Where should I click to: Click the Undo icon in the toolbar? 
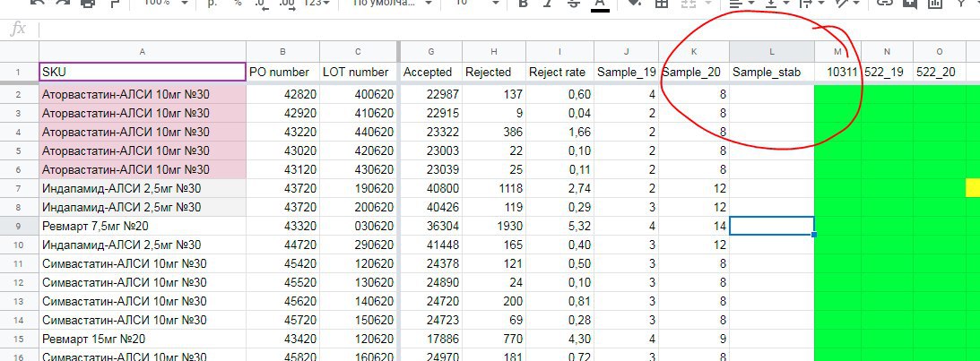pyautogui.click(x=37, y=4)
